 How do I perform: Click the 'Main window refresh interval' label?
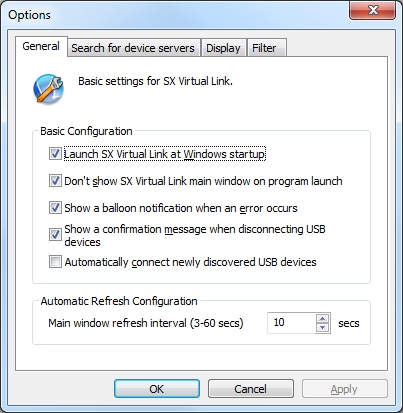(146, 323)
